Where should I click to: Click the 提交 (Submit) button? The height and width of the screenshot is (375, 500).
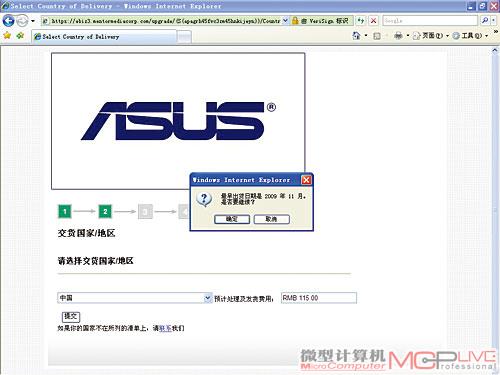click(71, 316)
